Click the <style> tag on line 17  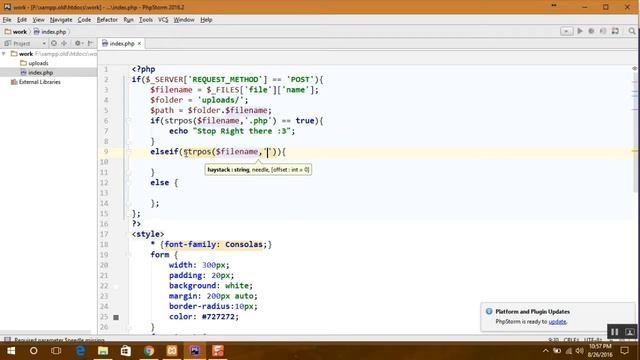(148, 234)
